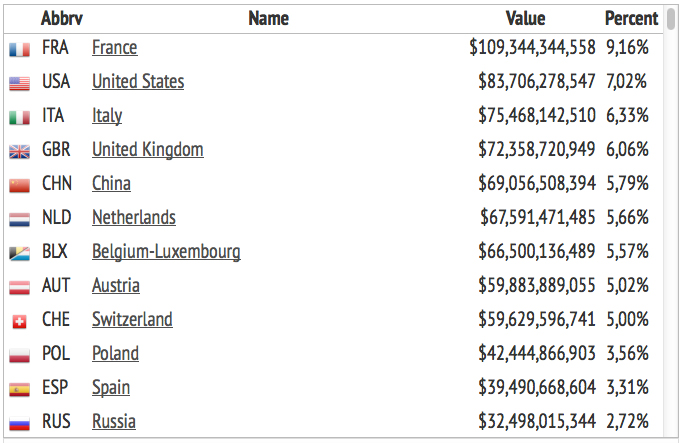Viewport: 684px width, 443px height.
Task: Go to the Russia link
Action: tap(114, 422)
